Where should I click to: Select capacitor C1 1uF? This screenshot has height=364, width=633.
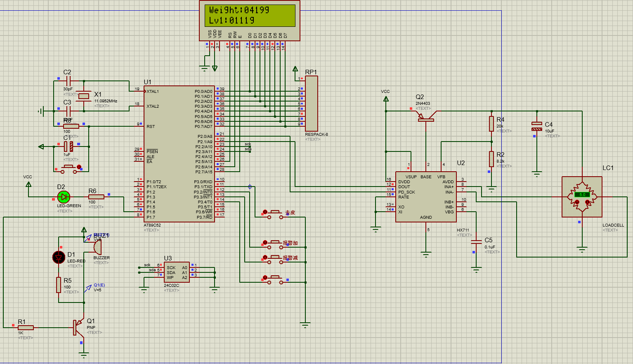[68, 146]
